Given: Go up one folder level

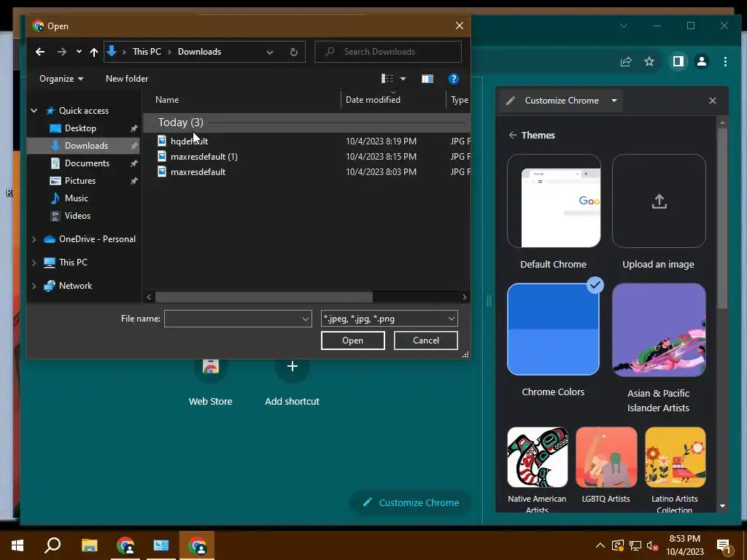Looking at the screenshot, I should click(94, 52).
